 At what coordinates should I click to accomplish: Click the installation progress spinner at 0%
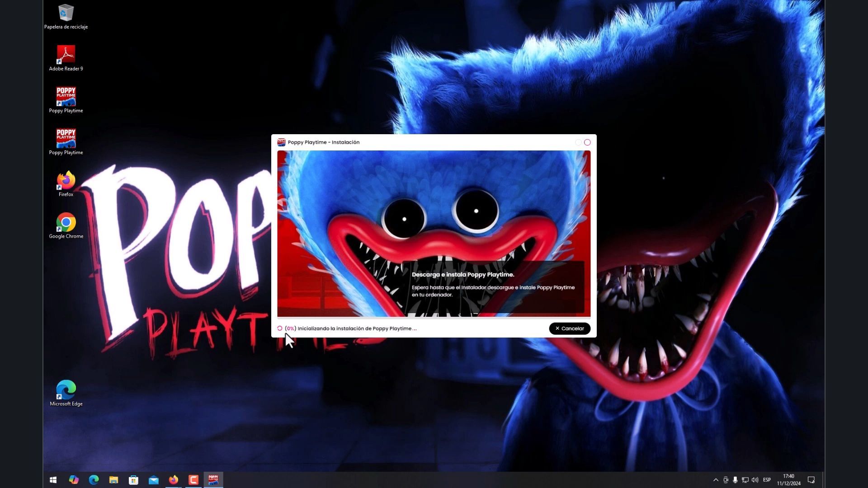pos(280,328)
